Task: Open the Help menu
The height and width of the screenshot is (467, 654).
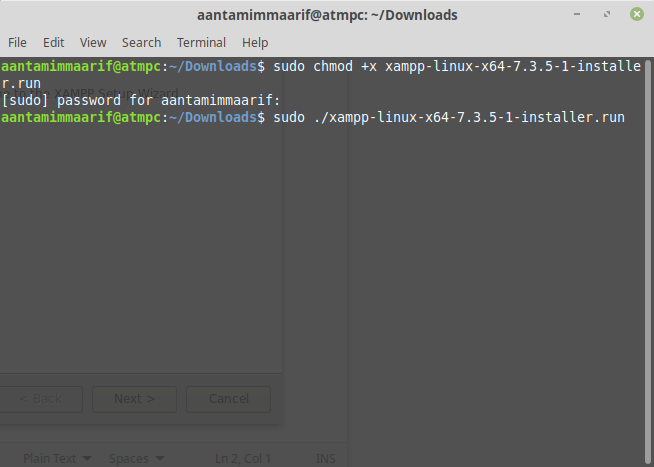Action: (255, 43)
